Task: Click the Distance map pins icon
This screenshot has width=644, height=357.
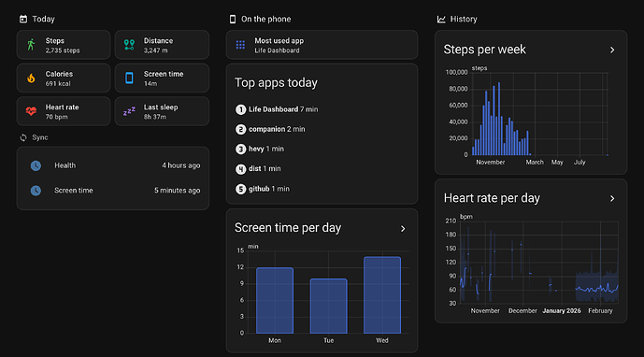Action: (x=129, y=45)
